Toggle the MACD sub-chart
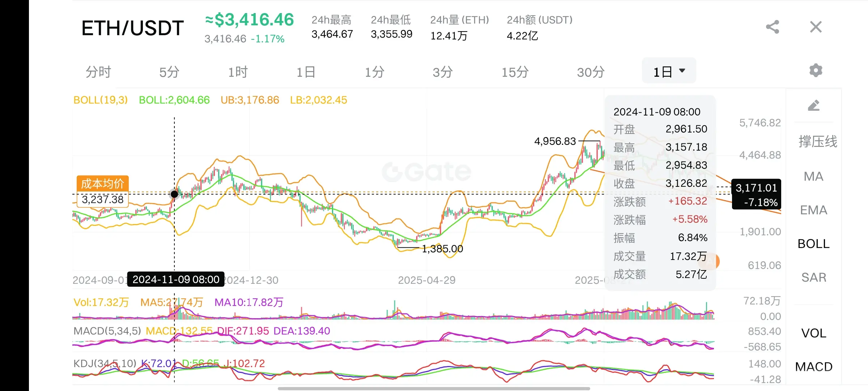 (814, 367)
